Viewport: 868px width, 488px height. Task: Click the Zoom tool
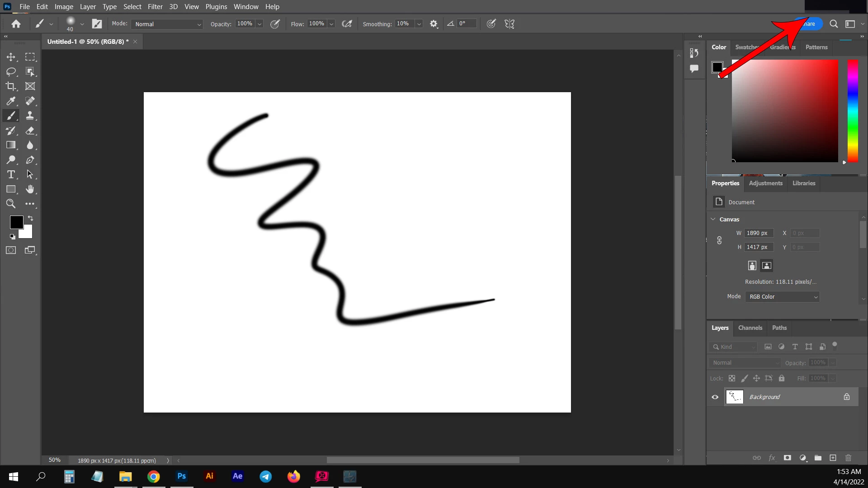pyautogui.click(x=11, y=204)
